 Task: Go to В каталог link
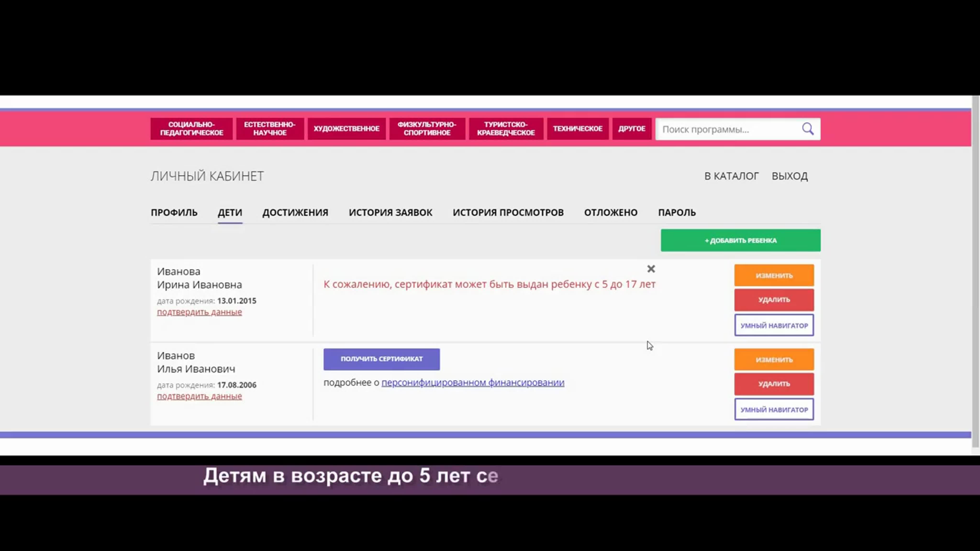point(731,176)
